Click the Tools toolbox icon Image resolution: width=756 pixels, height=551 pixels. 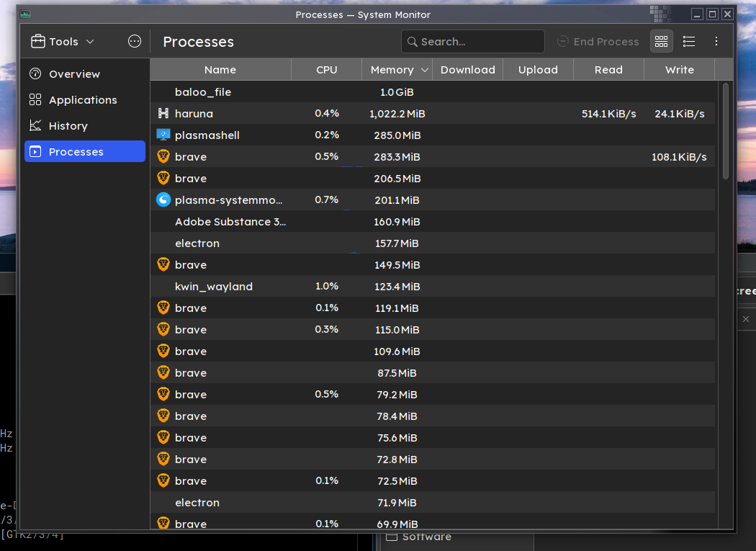37,42
